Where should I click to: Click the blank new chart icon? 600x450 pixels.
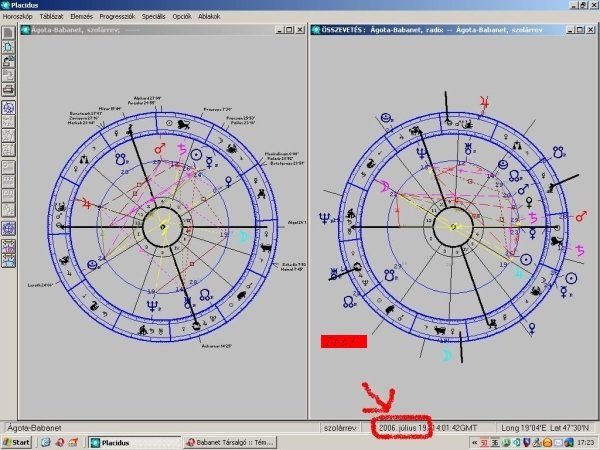9,33
